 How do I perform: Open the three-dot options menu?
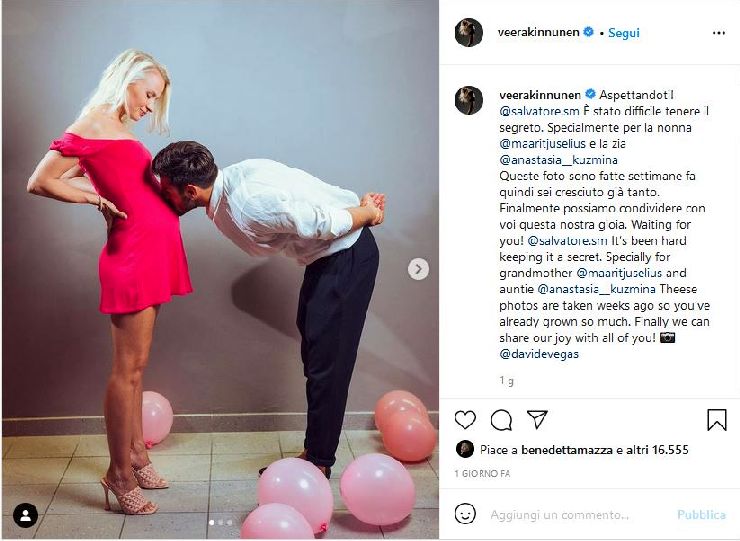(718, 33)
